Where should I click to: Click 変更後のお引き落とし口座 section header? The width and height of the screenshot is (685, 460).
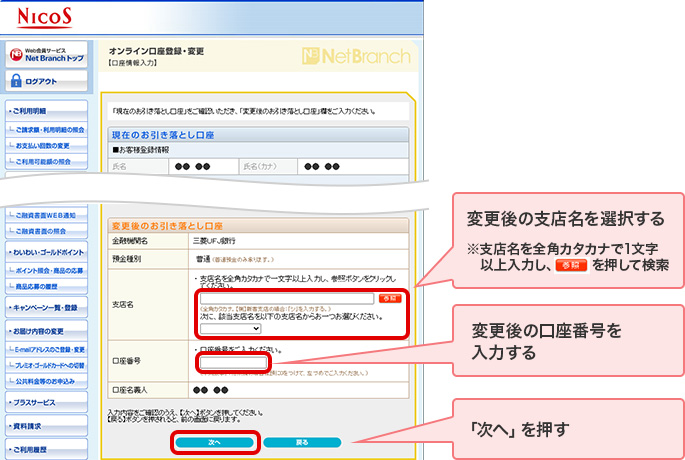point(258,226)
